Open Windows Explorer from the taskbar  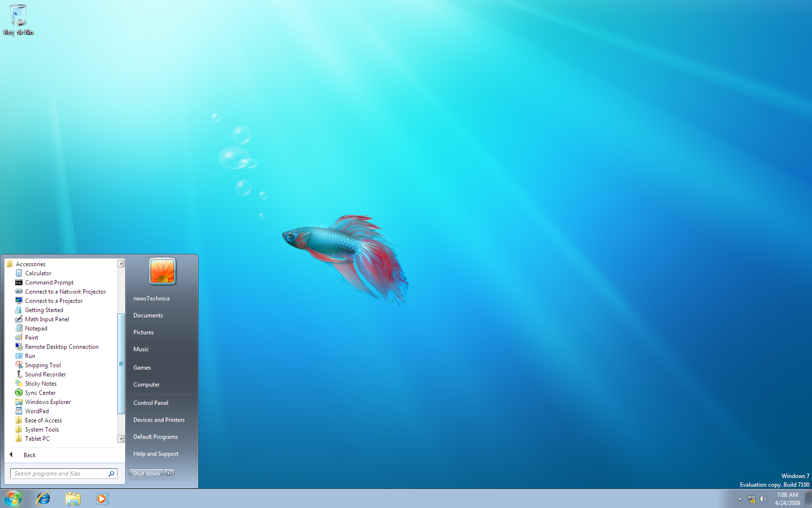coord(73,499)
